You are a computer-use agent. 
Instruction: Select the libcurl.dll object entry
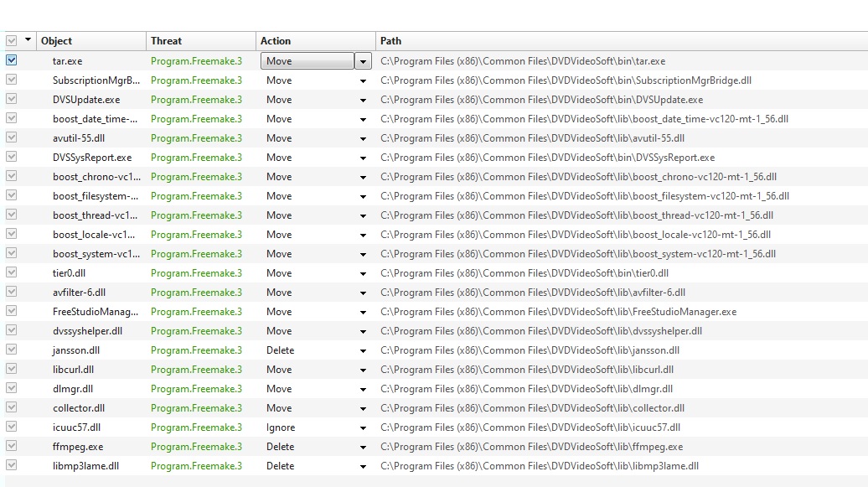point(73,369)
